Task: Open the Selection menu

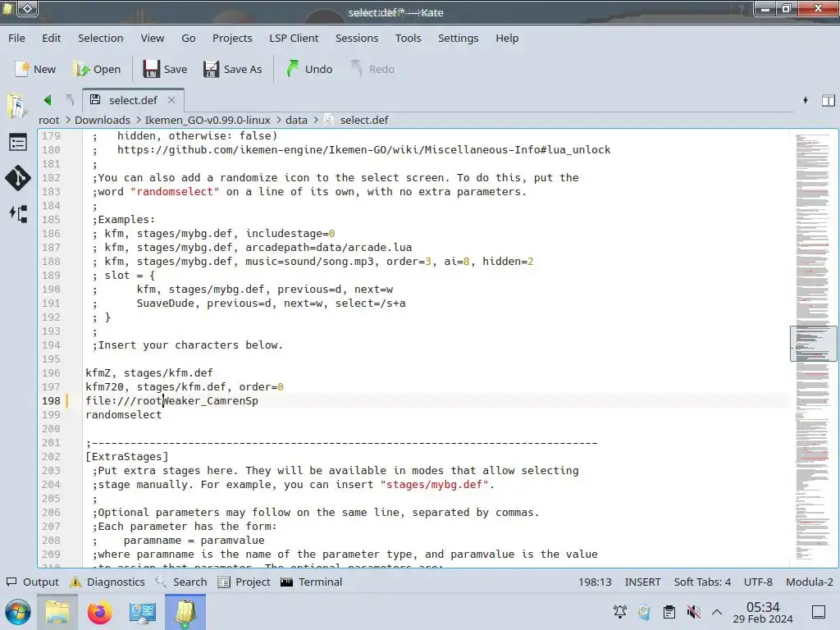Action: [x=101, y=38]
